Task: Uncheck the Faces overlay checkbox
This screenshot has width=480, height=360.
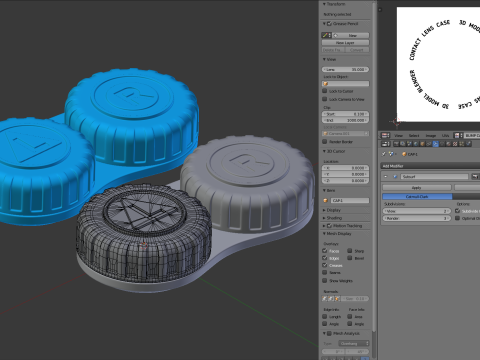Action: 325,251
